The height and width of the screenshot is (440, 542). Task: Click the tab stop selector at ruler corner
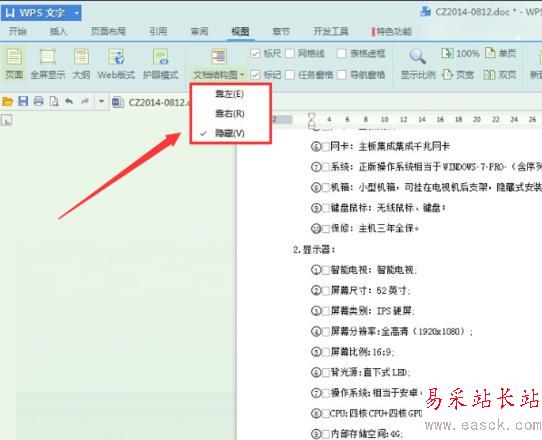click(x=7, y=120)
